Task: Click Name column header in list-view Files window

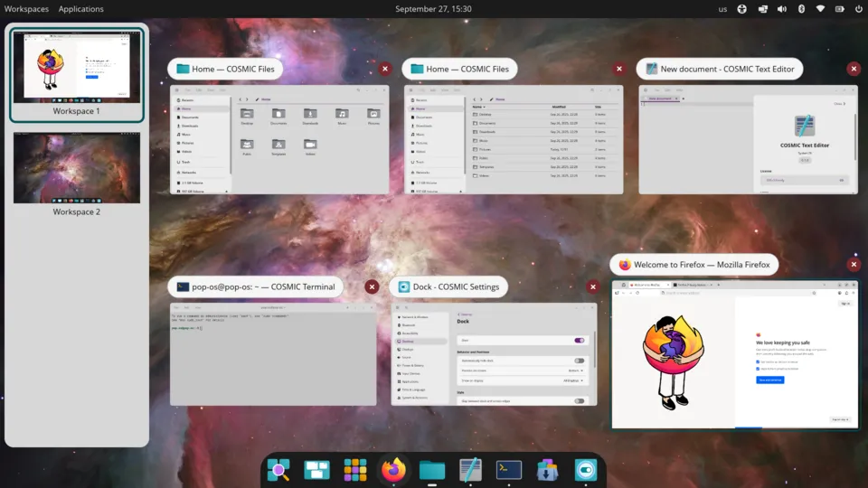Action: (x=477, y=107)
